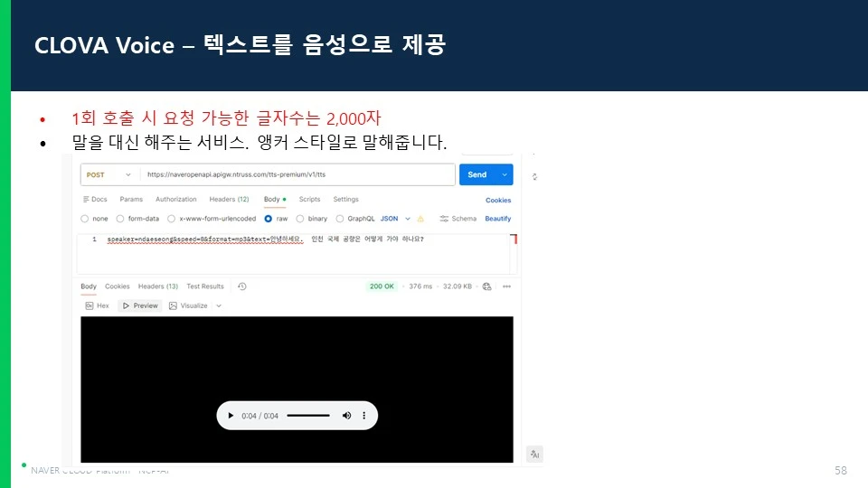Switch response view to Preview

140,306
